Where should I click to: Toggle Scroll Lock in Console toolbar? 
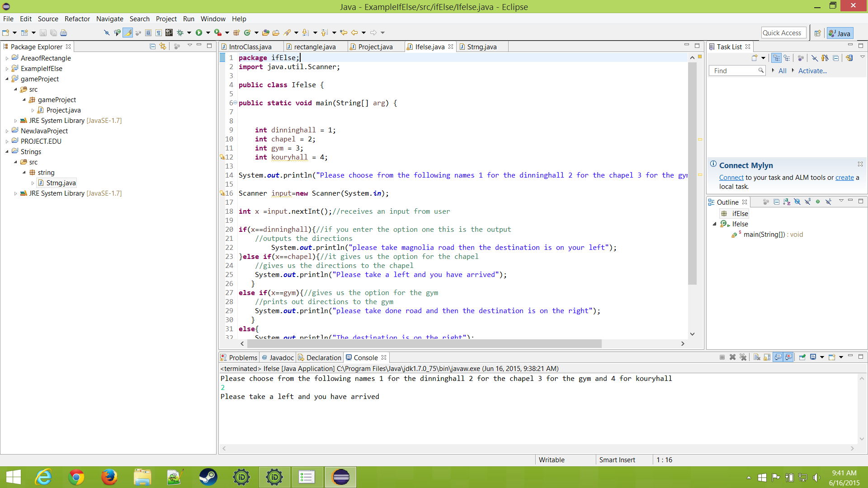click(767, 357)
